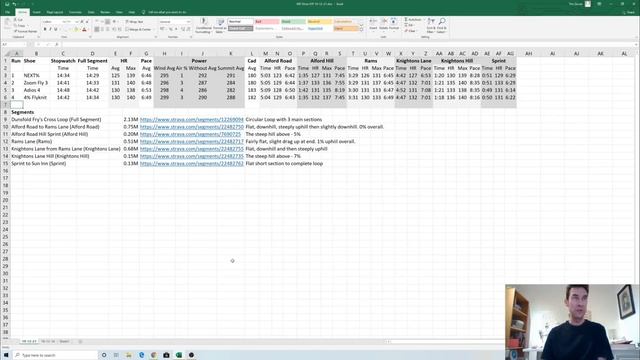Open Strava link for Alford Road Hill Sprint
The width and height of the screenshot is (640, 360).
coord(190,134)
